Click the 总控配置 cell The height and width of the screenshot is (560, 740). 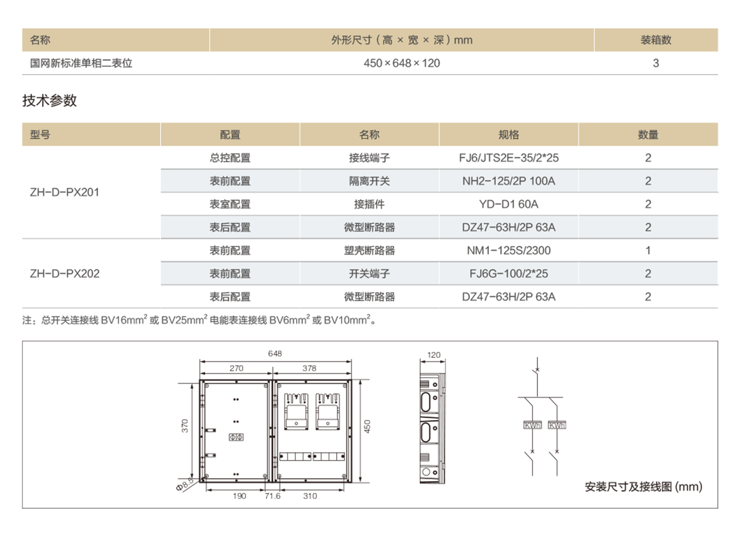tap(230, 158)
